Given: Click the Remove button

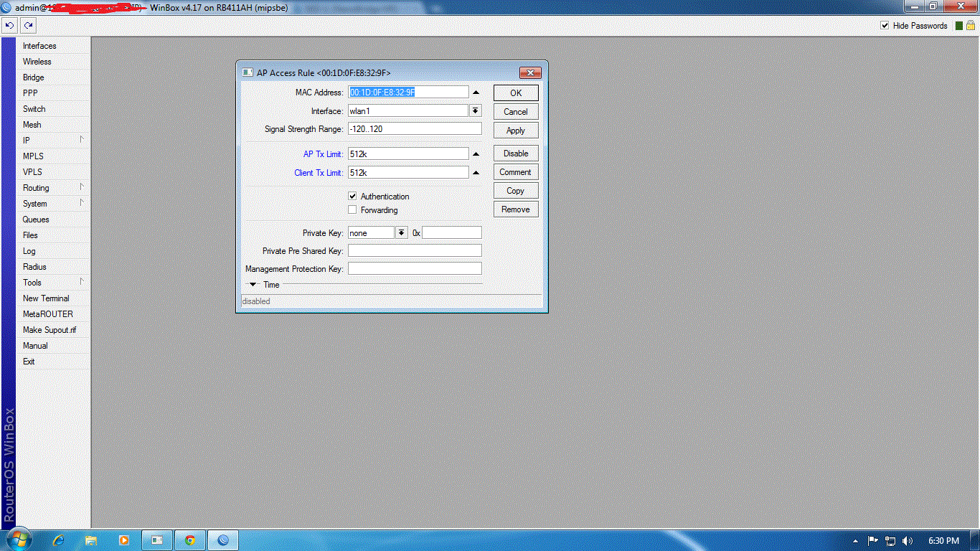Looking at the screenshot, I should point(516,209).
